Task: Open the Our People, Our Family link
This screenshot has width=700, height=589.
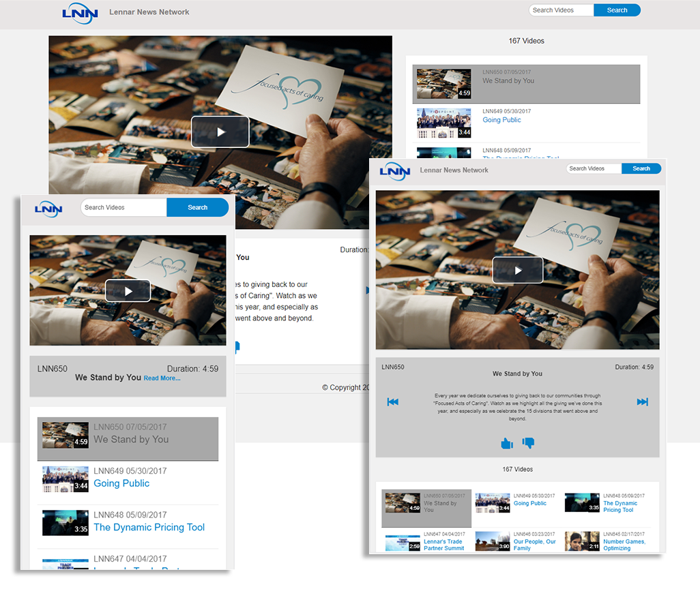Action: 534,545
